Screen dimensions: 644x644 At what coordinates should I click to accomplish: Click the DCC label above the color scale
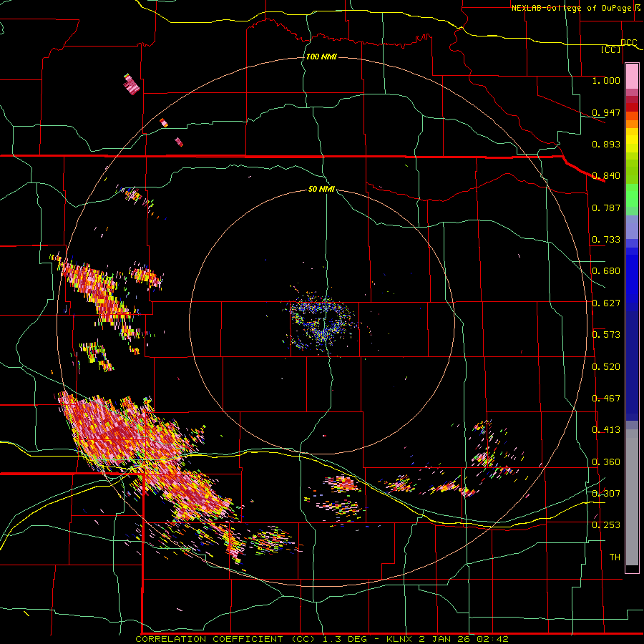[629, 43]
